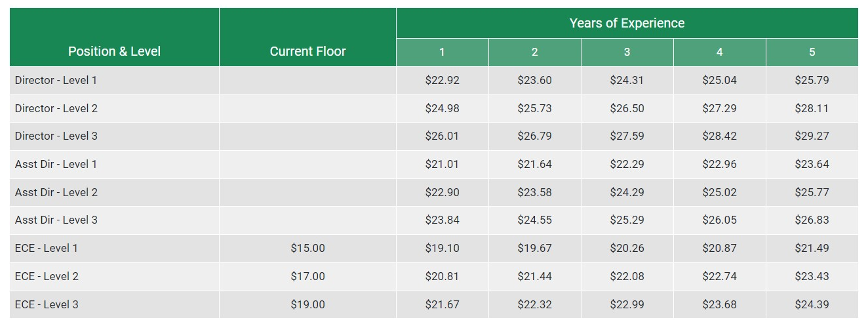Select the ECE - Level 3 row label
Viewport: 868px width, 326px height.
point(47,304)
